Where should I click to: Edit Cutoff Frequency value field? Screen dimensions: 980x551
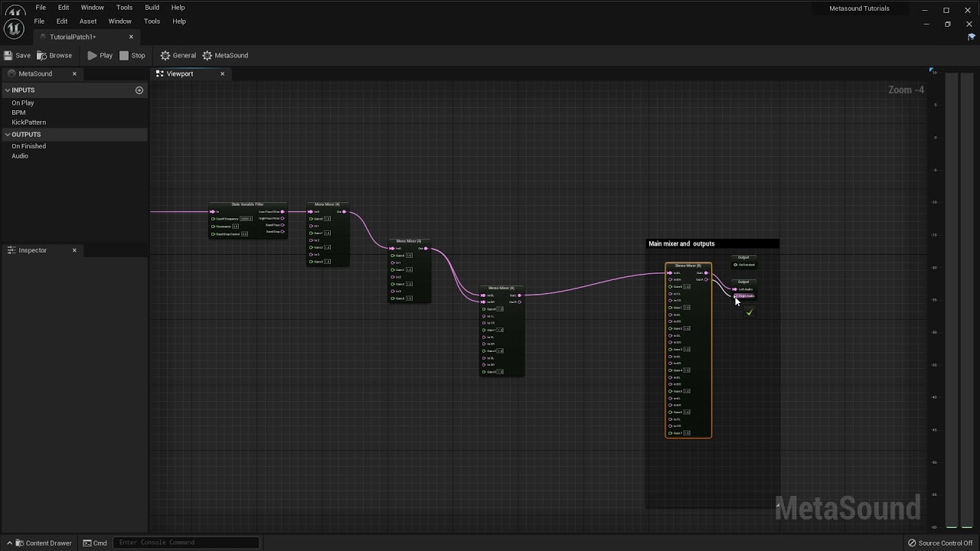coord(247,219)
